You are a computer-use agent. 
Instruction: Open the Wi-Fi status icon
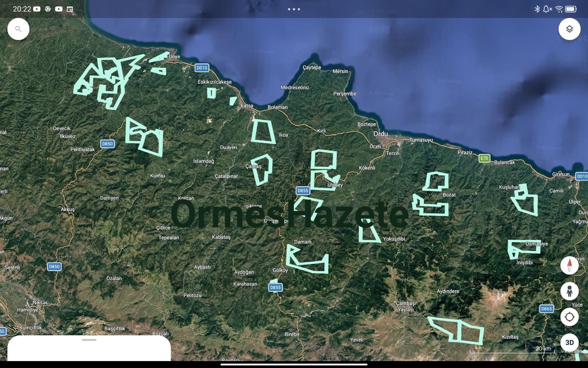(559, 9)
